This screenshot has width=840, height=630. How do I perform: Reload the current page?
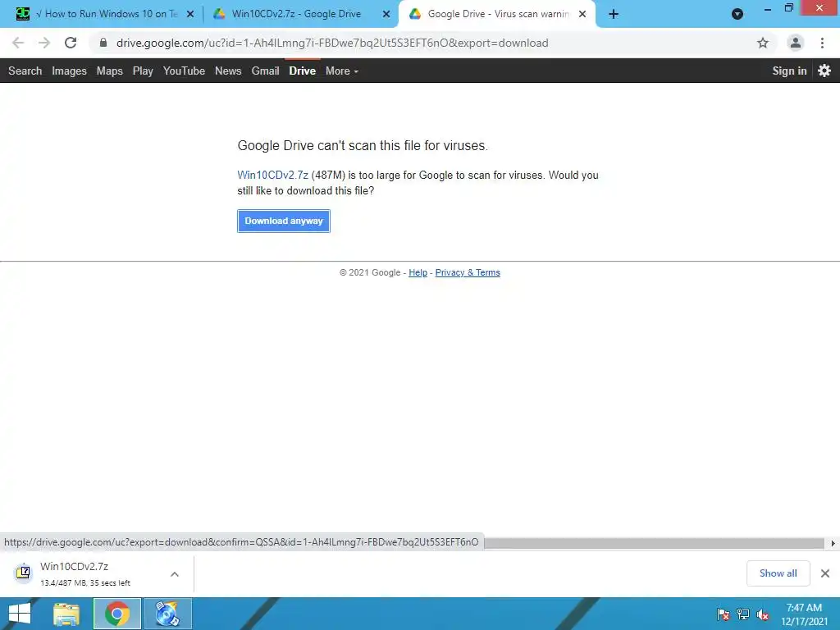tap(71, 43)
